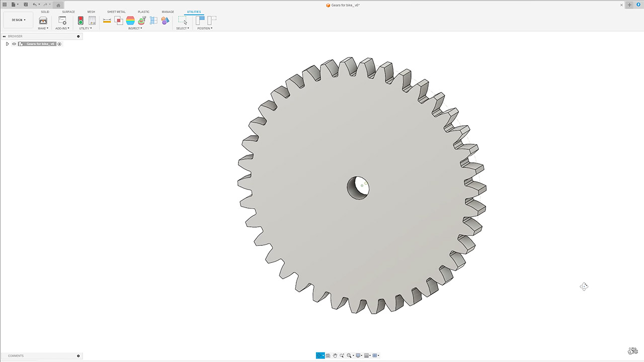Expand the Gears for bike_v6 tree node
This screenshot has height=362, width=644.
7,44
